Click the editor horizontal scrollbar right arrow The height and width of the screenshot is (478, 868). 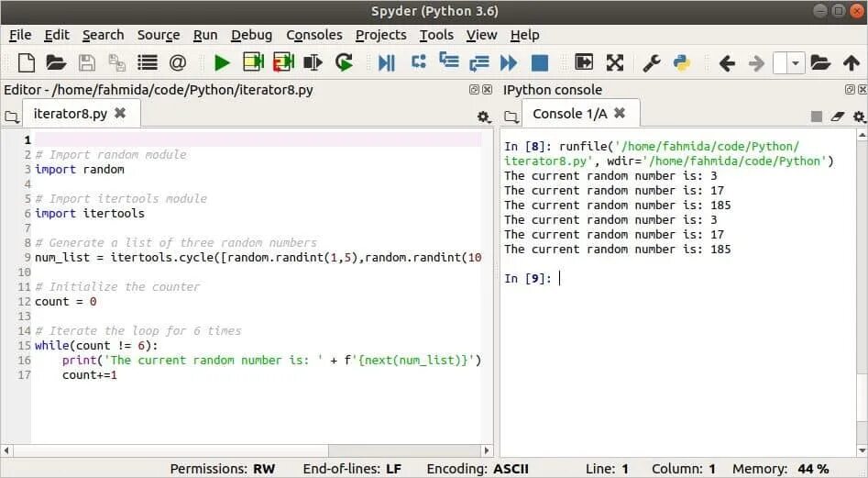[x=487, y=450]
